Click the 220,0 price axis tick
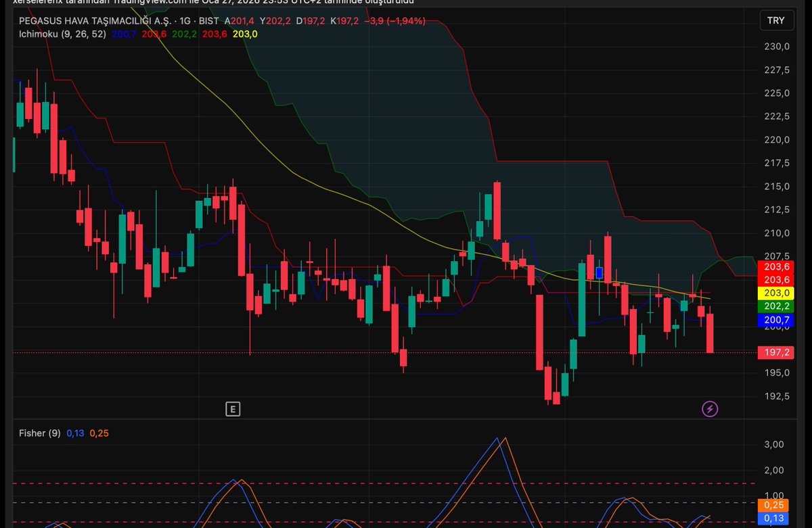Viewport: 812px width, 528px height. pyautogui.click(x=777, y=140)
